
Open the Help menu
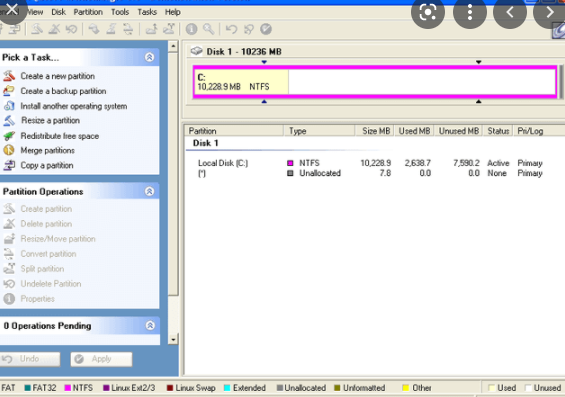point(173,12)
